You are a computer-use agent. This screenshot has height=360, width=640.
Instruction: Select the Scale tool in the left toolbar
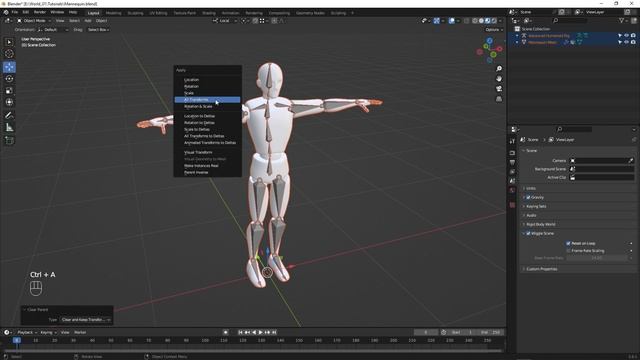9,91
